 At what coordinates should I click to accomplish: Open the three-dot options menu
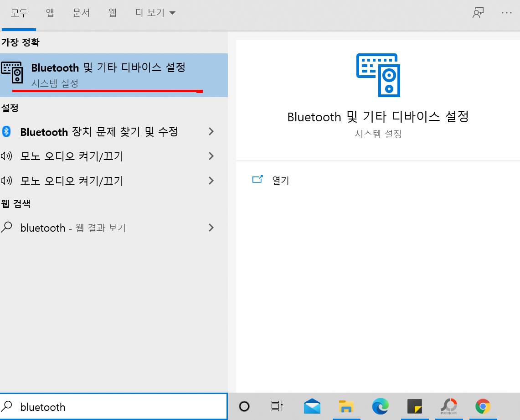[506, 13]
